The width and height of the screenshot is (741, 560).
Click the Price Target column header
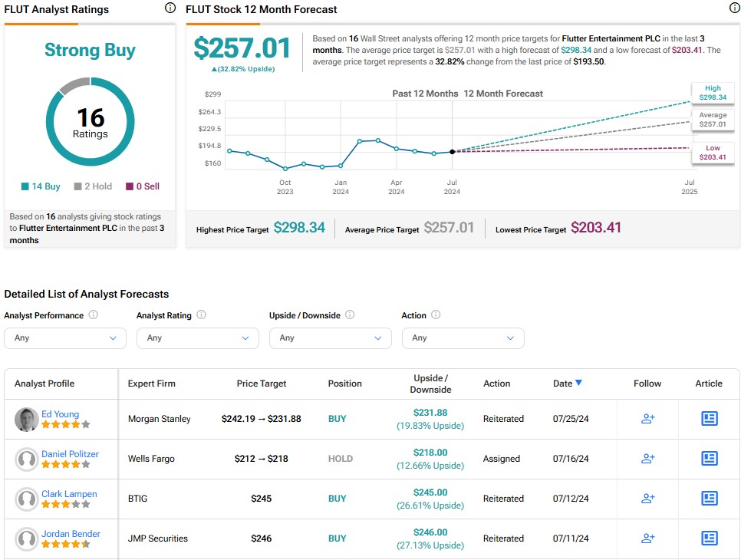pyautogui.click(x=262, y=384)
